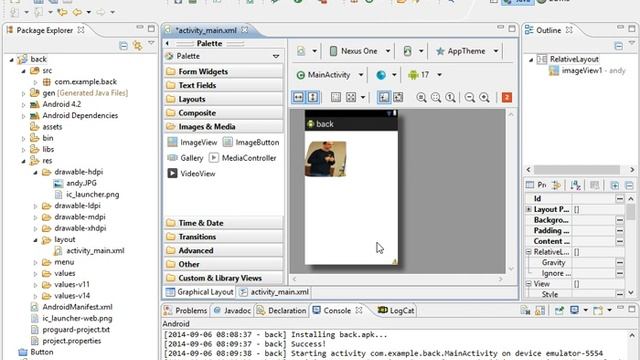Screen dimensions: 640x360
Task: Show the red lint warnings badge
Action: tap(507, 97)
